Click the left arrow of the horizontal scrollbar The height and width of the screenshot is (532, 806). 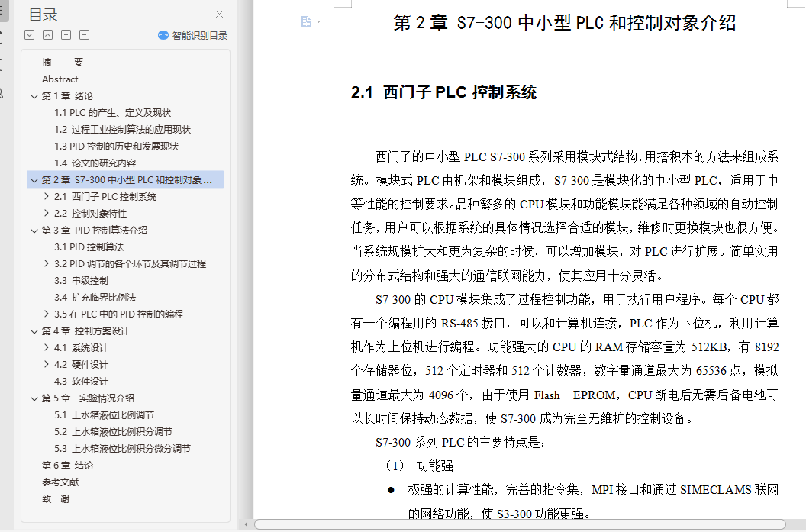tap(247, 524)
